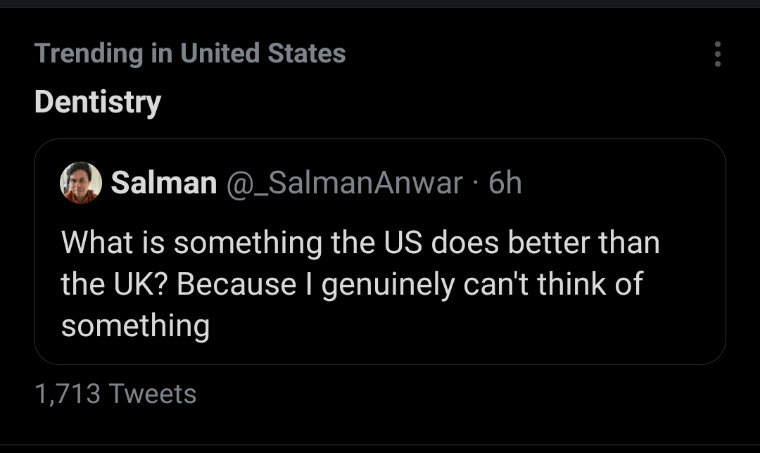Click the 6h tweet timestamp
This screenshot has height=453, width=760.
coord(504,183)
